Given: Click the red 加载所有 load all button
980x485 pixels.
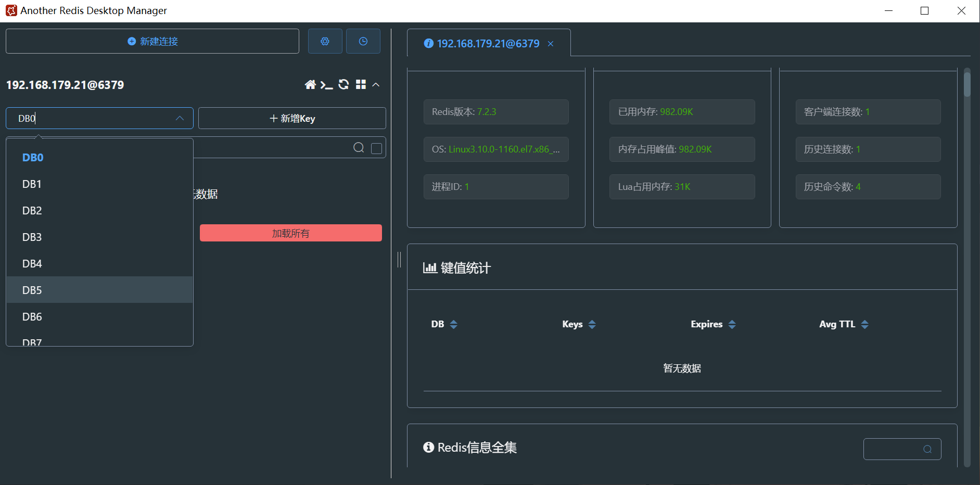Looking at the screenshot, I should [290, 233].
